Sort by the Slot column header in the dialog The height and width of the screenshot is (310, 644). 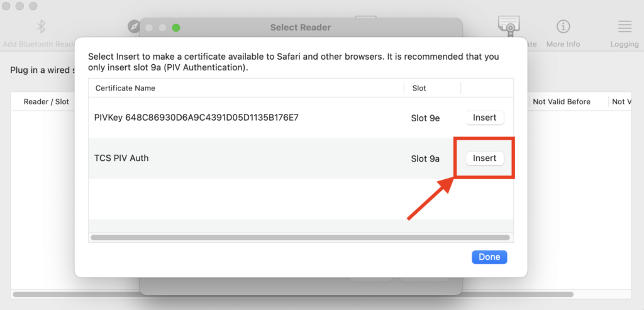[432, 88]
